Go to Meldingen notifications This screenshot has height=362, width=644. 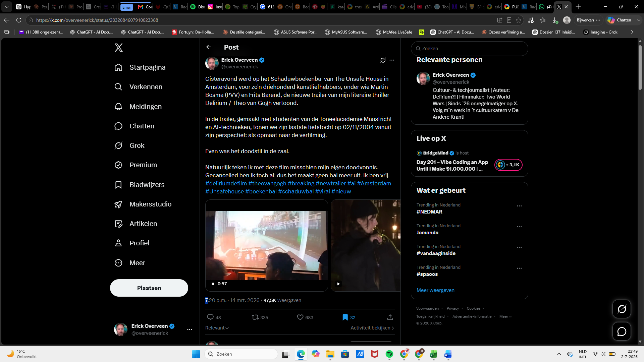coord(138,107)
